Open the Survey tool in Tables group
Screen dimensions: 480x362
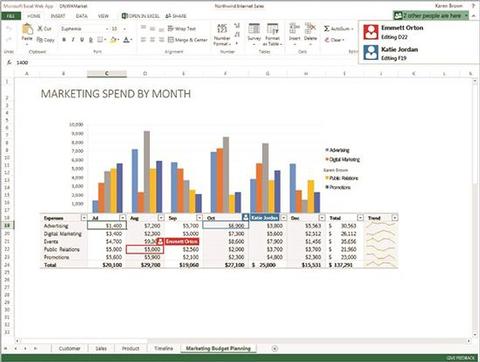254,33
